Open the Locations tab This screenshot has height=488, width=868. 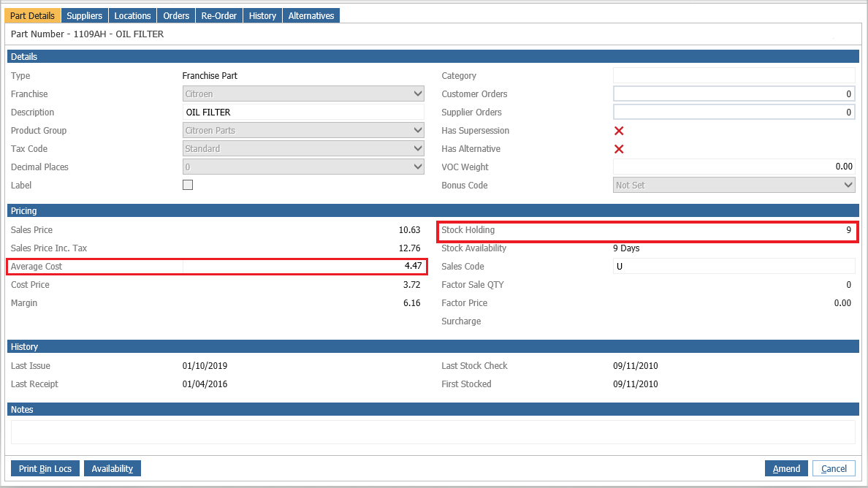tap(132, 15)
